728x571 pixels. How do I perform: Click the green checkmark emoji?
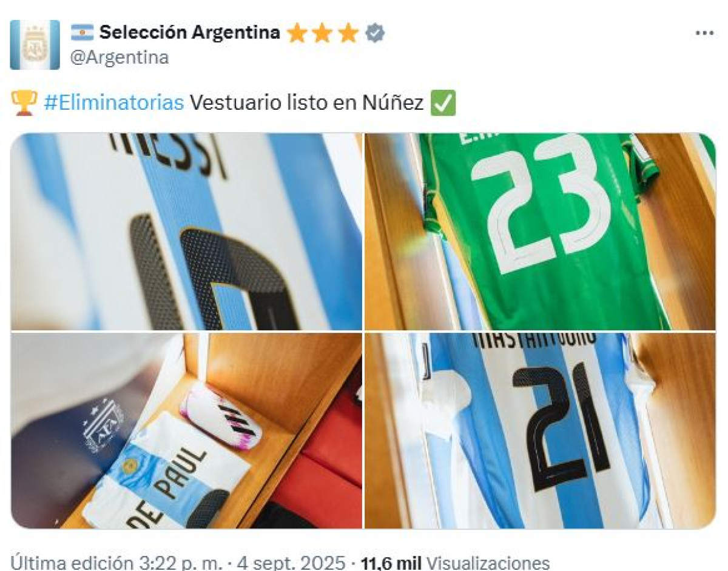tap(443, 102)
